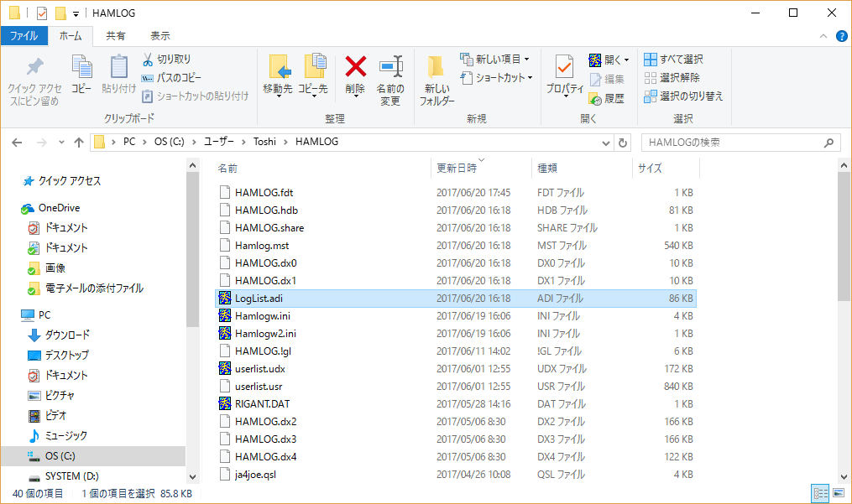Select file HAMLOG.hdb
This screenshot has width=852, height=504.
266,210
